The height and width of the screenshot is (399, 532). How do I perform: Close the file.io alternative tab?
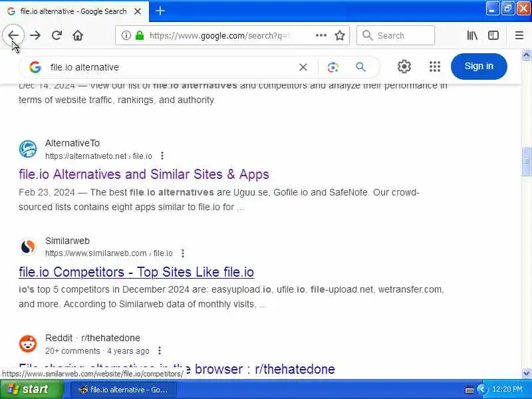coord(138,11)
